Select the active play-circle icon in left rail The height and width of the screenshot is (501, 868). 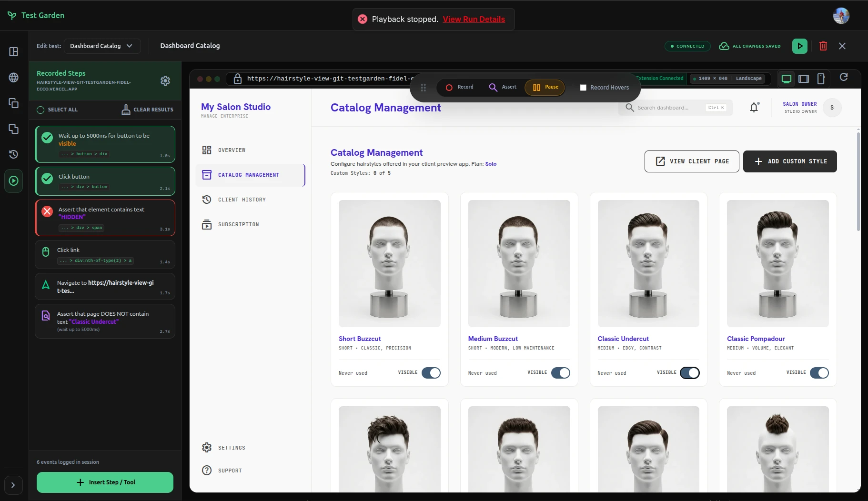pyautogui.click(x=14, y=181)
